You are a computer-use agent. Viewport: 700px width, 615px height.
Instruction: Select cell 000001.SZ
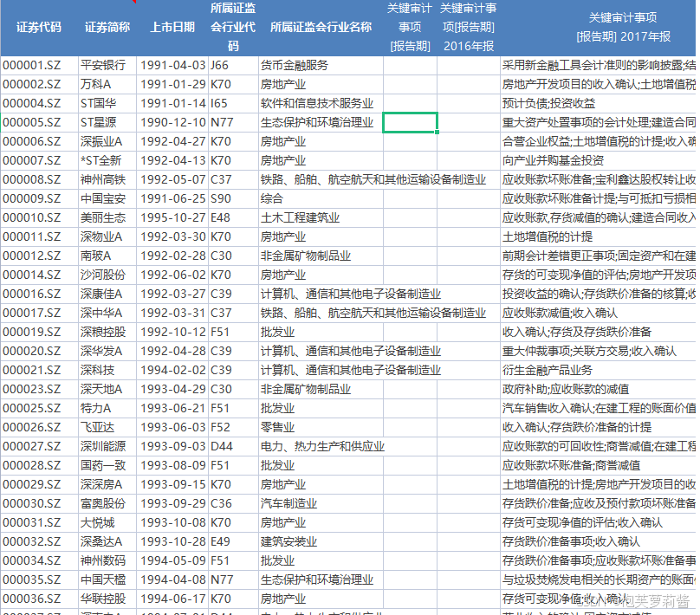39,66
